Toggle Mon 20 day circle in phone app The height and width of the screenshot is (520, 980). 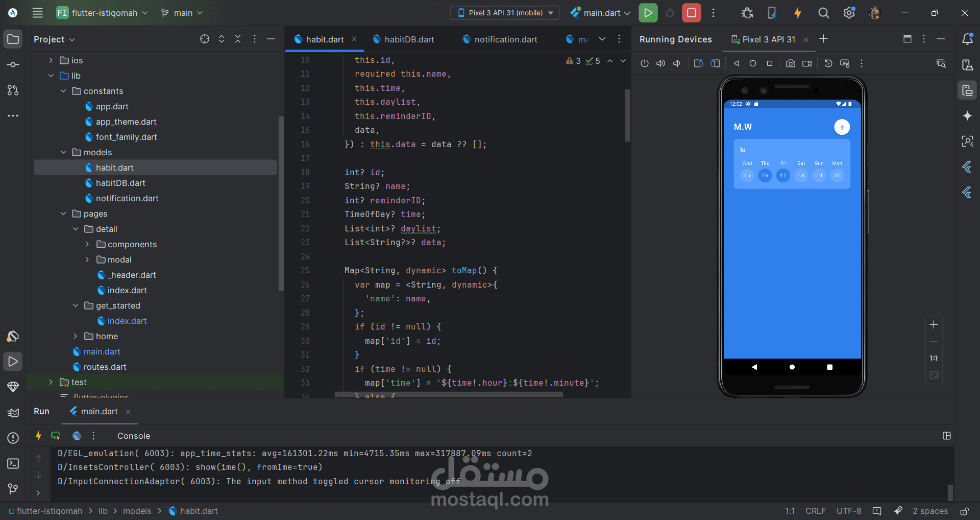tap(837, 175)
